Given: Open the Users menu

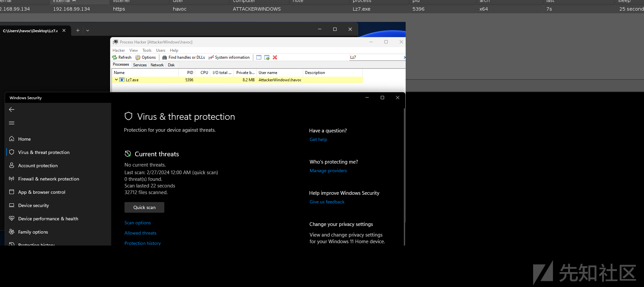Looking at the screenshot, I should click(x=161, y=50).
